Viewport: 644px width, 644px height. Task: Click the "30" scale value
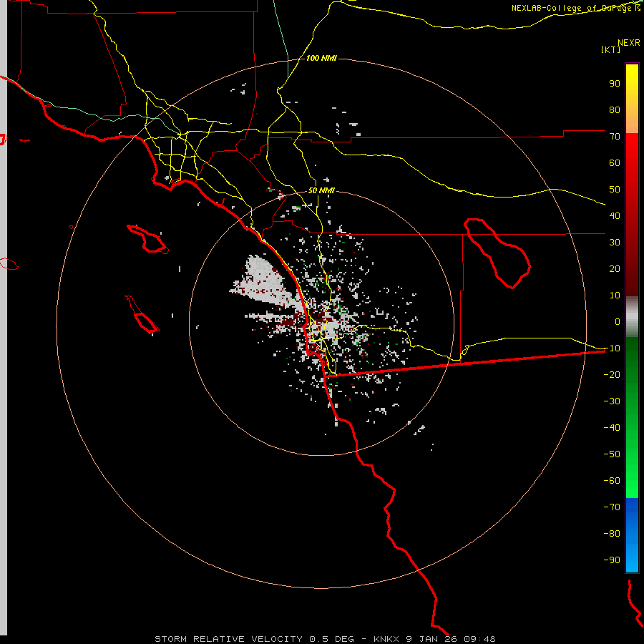coord(615,243)
